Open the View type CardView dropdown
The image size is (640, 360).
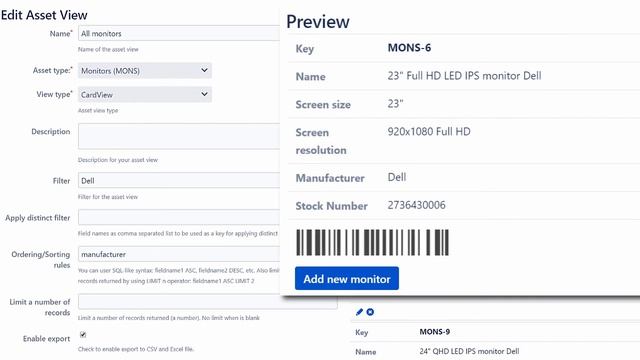(x=144, y=94)
